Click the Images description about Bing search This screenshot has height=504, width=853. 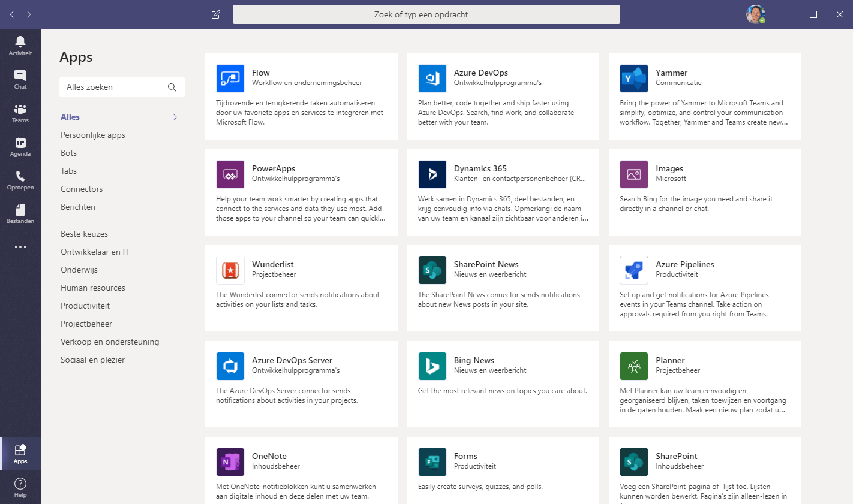tap(696, 204)
